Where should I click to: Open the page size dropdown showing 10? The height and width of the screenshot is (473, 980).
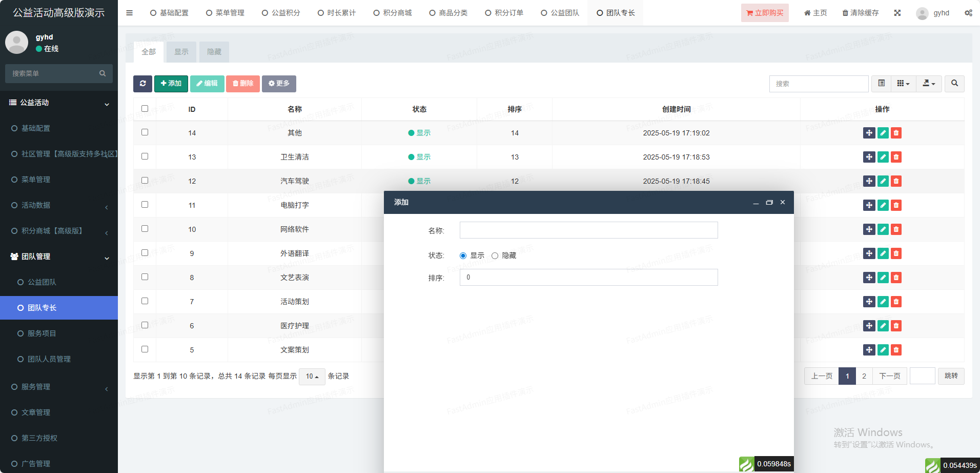tap(312, 377)
